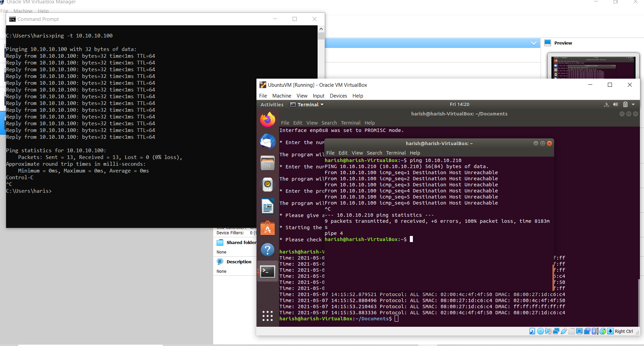The width and height of the screenshot is (644, 346).
Task: Open Devices menu in UbuntuVM window
Action: click(338, 96)
